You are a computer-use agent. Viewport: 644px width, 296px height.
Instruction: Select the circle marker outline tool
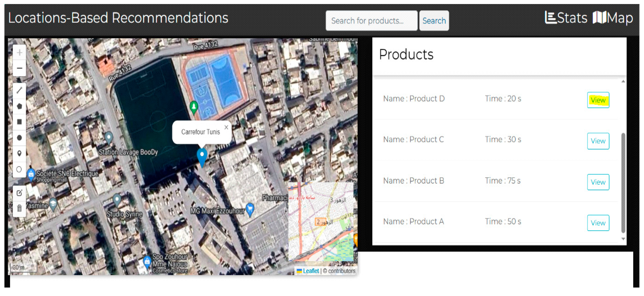click(20, 169)
